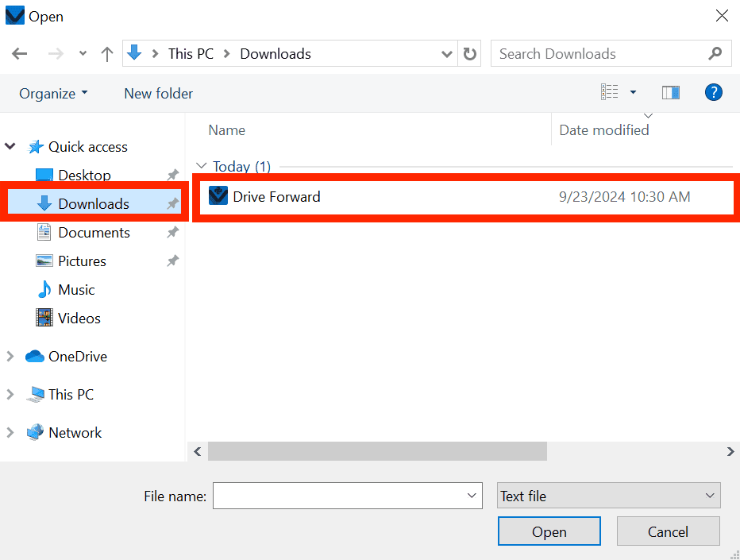Open the Organize menu

[53, 94]
